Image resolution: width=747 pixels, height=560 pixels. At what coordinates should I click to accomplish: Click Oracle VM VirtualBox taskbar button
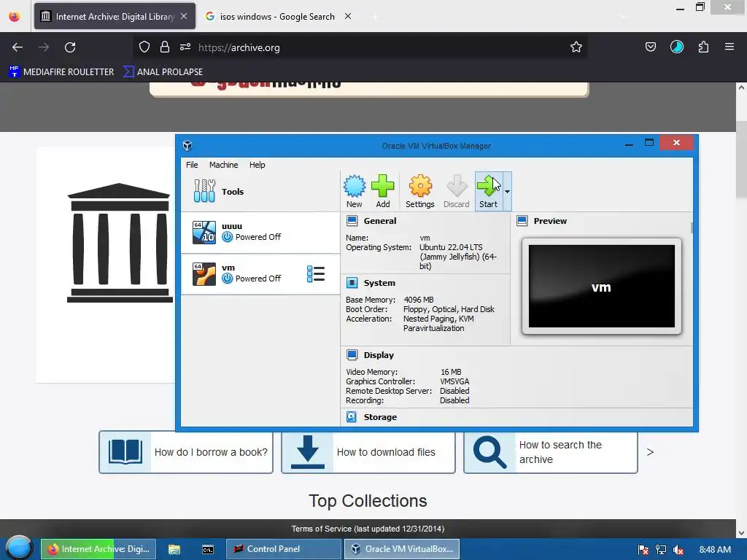coord(402,549)
